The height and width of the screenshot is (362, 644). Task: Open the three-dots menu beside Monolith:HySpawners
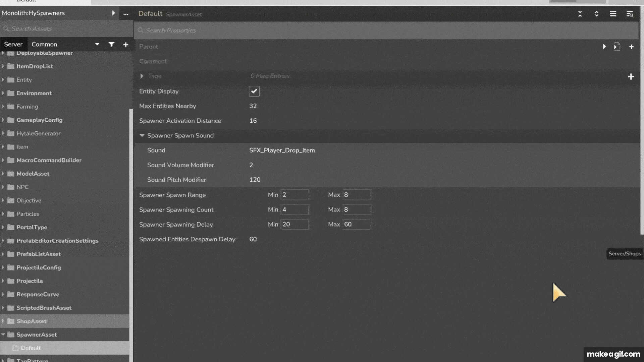point(126,14)
